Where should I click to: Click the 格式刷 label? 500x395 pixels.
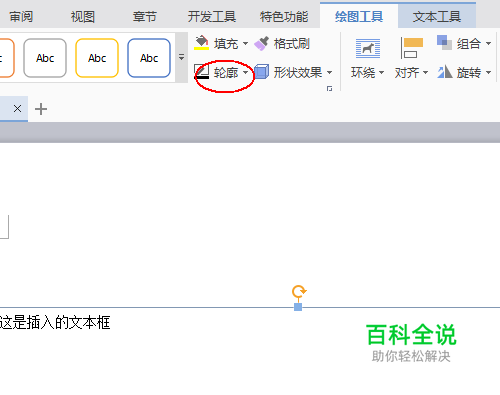pyautogui.click(x=292, y=44)
